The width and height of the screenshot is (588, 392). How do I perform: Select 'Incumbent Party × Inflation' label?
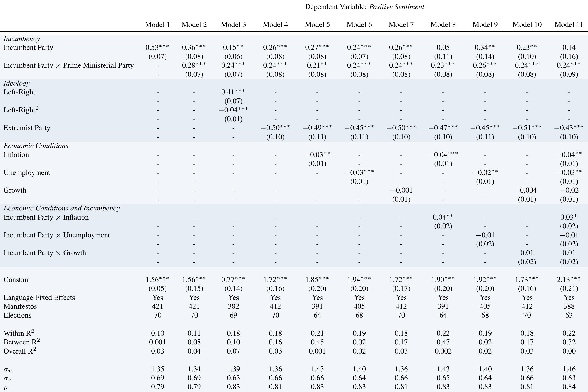(x=46, y=217)
